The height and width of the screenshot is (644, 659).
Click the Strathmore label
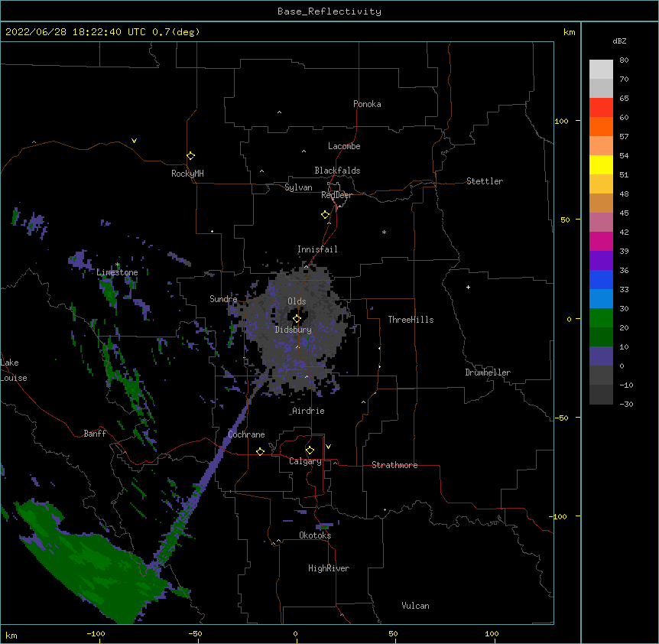pyautogui.click(x=394, y=465)
